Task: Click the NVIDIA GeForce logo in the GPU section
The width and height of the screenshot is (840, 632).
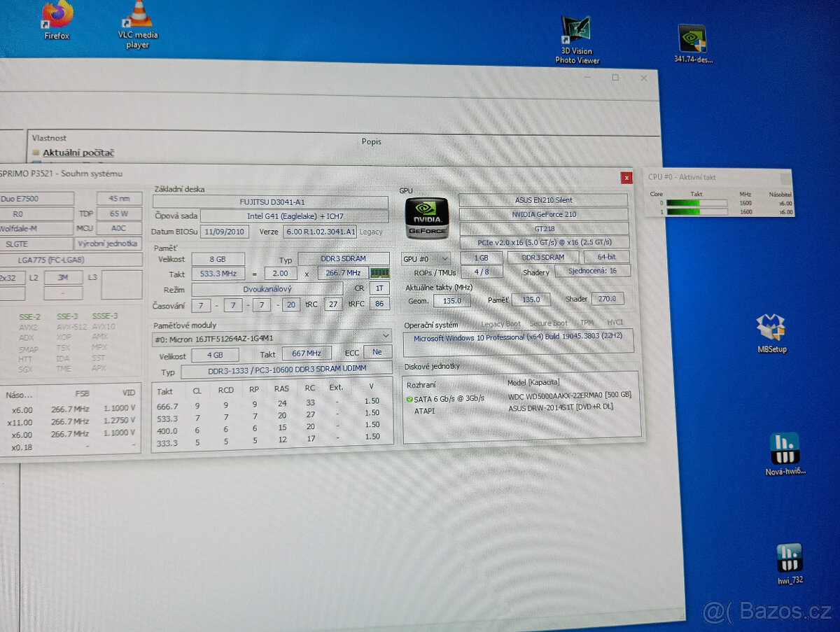Action: click(426, 218)
